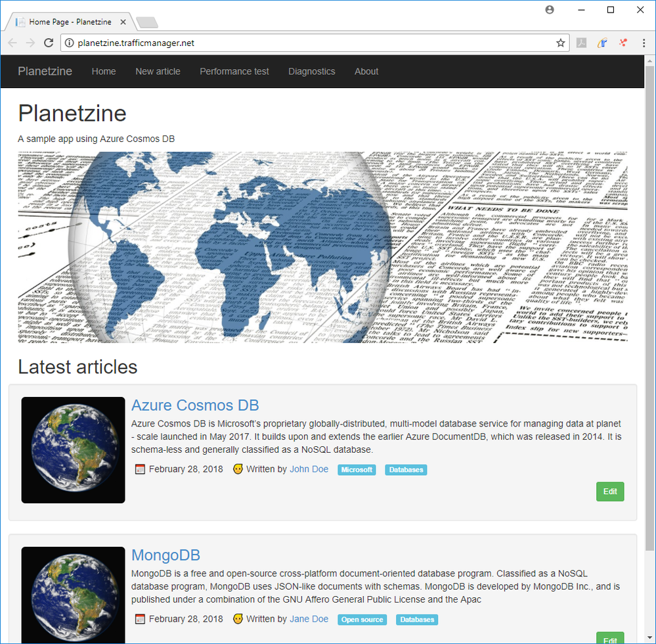Click calendar icon on Azure Cosmos DB article
This screenshot has width=656, height=644.
[140, 469]
